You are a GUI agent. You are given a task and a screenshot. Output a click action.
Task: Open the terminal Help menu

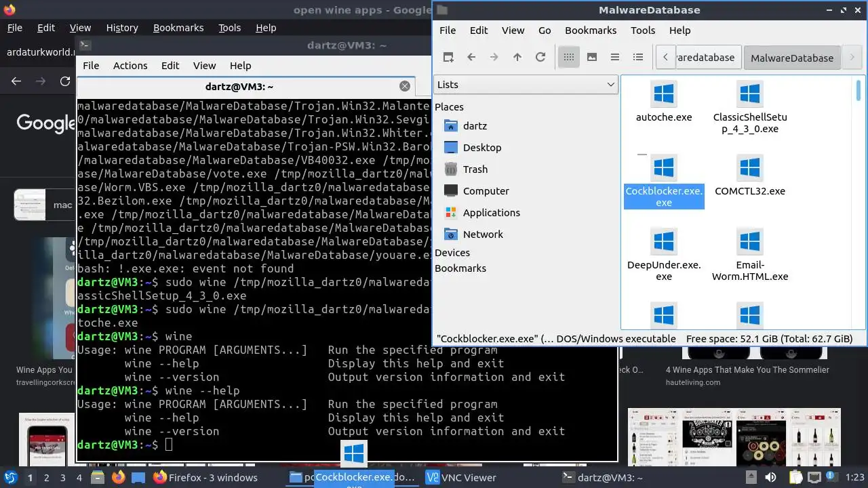point(240,66)
